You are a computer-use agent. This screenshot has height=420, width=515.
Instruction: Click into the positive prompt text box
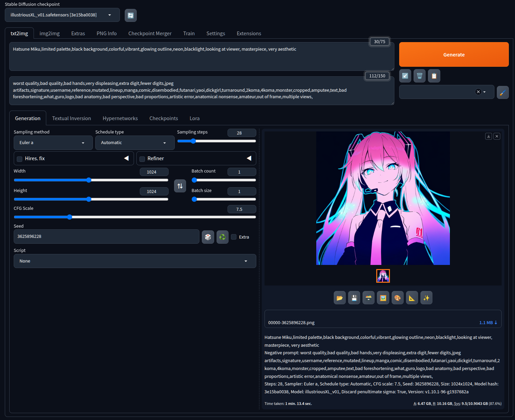[202, 56]
